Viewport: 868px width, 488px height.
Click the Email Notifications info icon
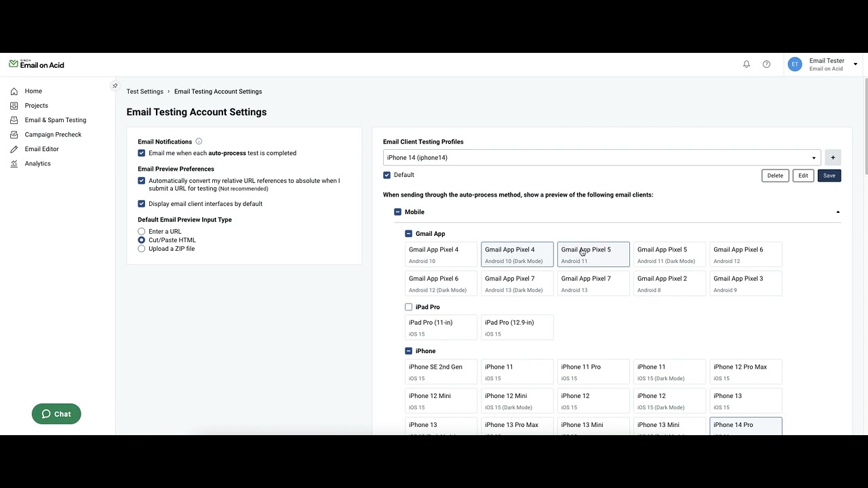point(199,142)
